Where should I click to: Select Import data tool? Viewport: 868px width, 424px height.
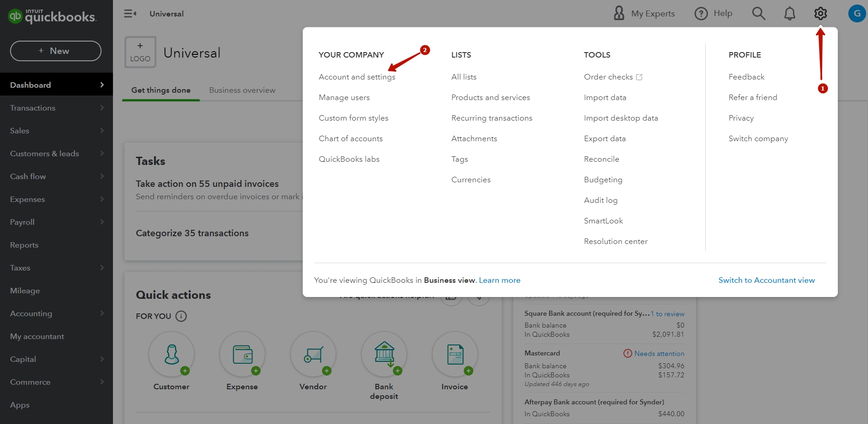[x=605, y=97]
